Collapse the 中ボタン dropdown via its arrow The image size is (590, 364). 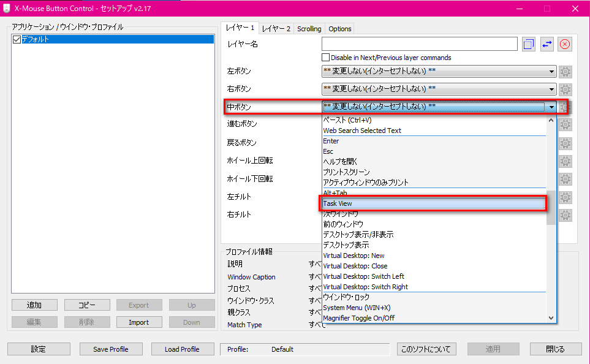[x=551, y=107]
